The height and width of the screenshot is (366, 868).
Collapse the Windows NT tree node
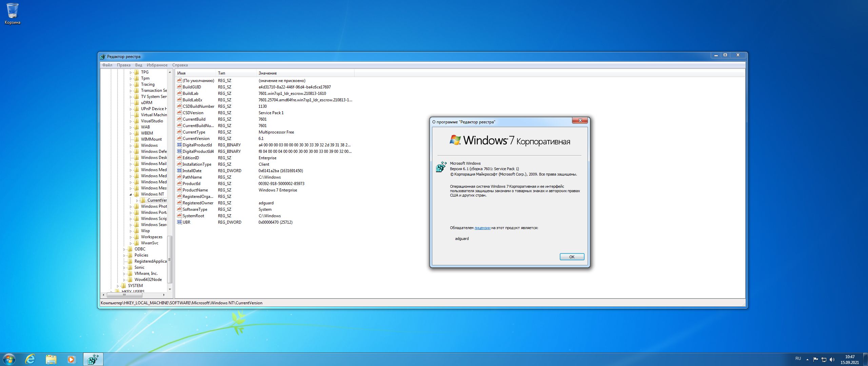tap(131, 195)
